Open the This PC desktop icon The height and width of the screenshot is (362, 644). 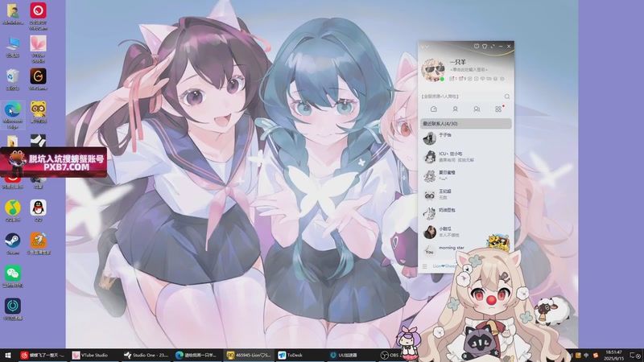click(x=13, y=47)
